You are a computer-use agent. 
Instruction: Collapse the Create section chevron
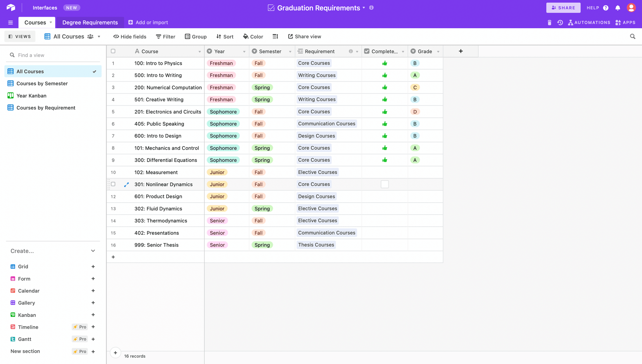click(93, 251)
